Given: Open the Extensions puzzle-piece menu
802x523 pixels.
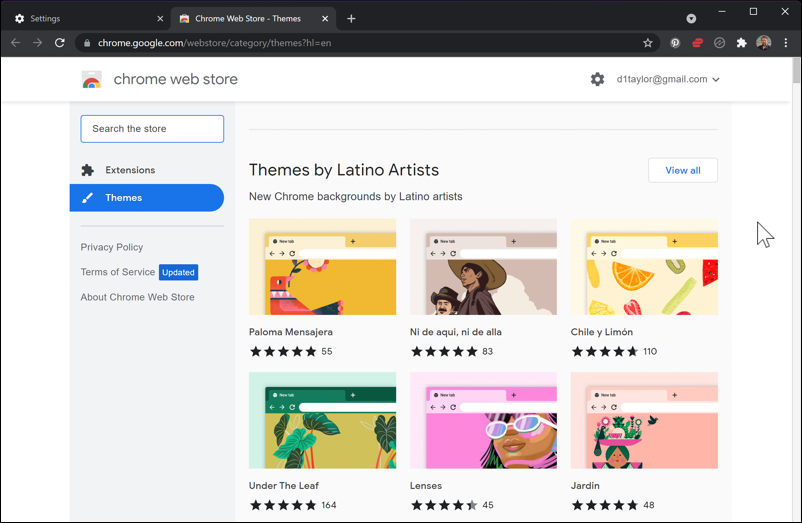Looking at the screenshot, I should click(x=742, y=43).
